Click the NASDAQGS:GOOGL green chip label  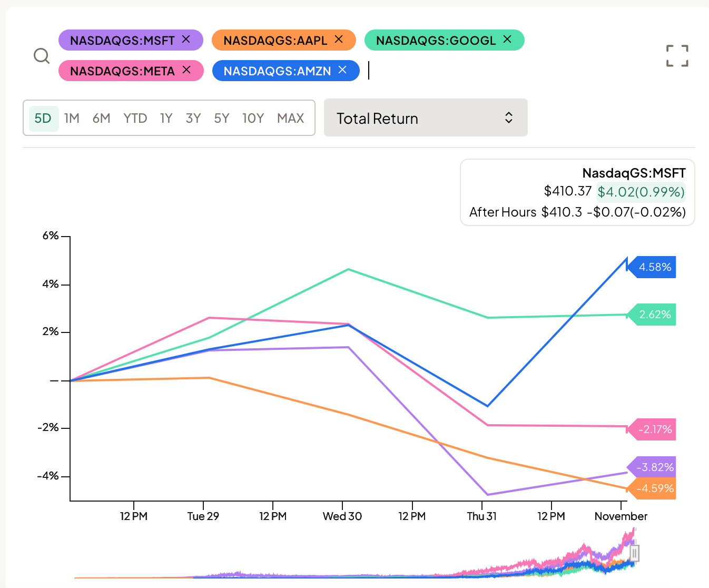click(436, 41)
